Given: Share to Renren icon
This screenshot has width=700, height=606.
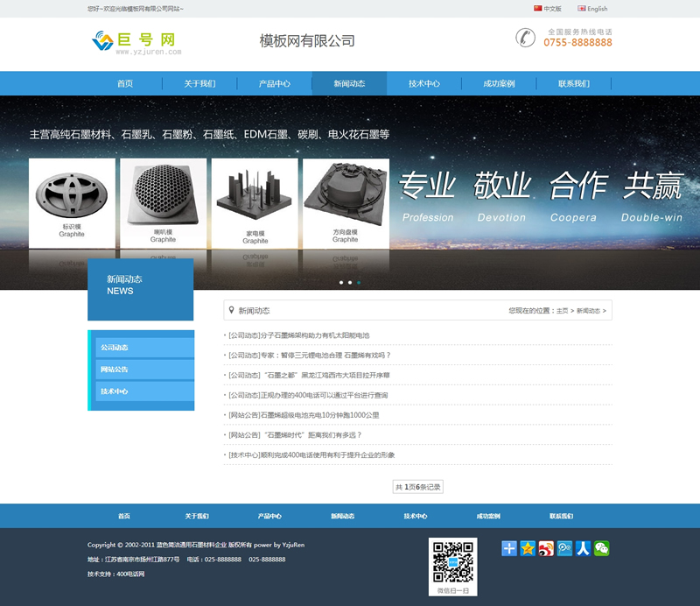Looking at the screenshot, I should point(583,548).
